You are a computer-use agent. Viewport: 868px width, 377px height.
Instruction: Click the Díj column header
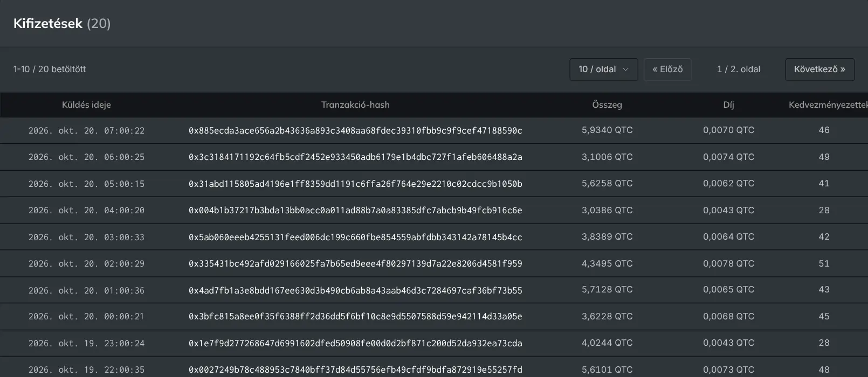(x=728, y=105)
